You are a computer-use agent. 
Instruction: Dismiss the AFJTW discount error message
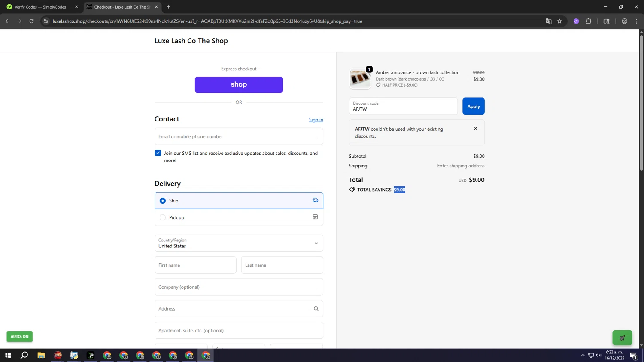475,129
